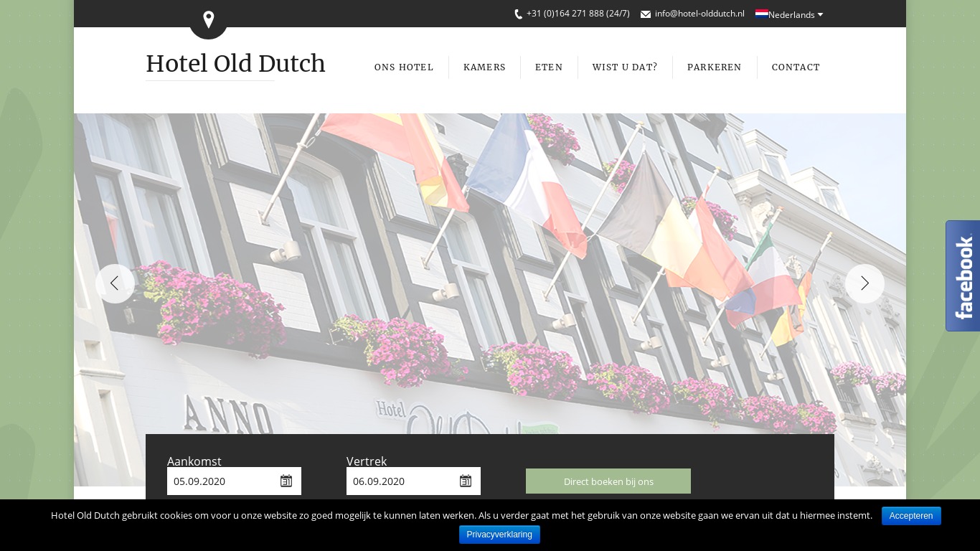Open the PARKEREN page

point(715,67)
